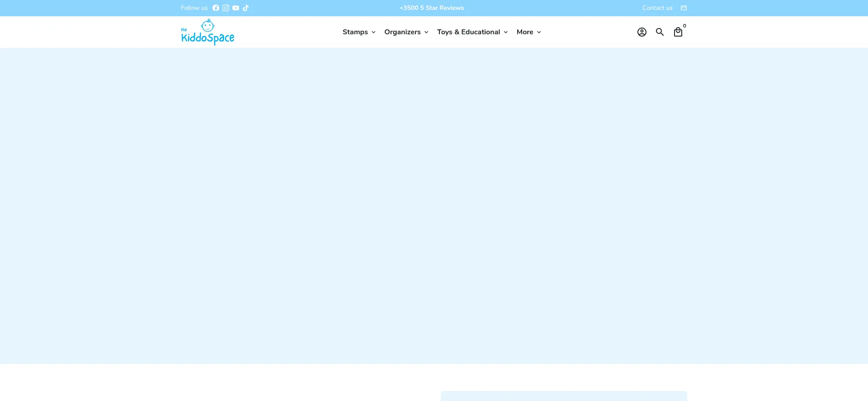Open the Facebook social link
The image size is (868, 401).
(216, 8)
